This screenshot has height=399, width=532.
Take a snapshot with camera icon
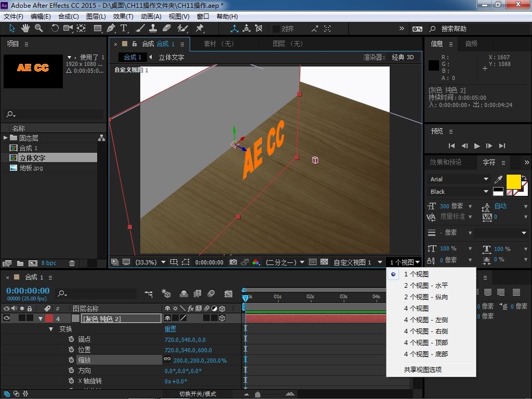(234, 262)
